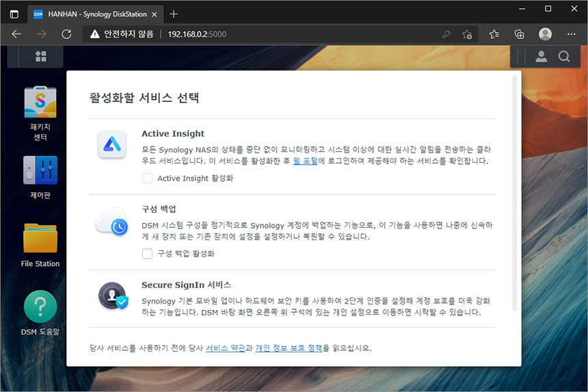Image resolution: width=588 pixels, height=392 pixels.
Task: Open the DSM search magnifier icon
Action: (563, 57)
